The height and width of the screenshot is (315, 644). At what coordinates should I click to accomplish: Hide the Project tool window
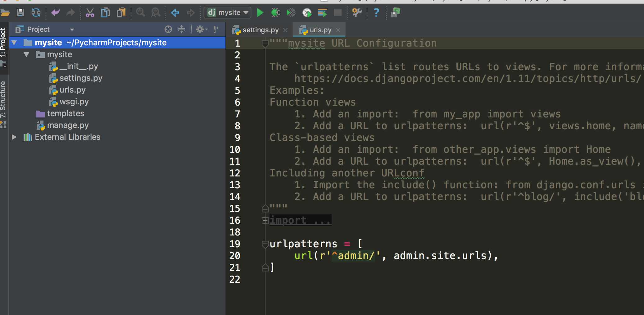click(x=217, y=30)
